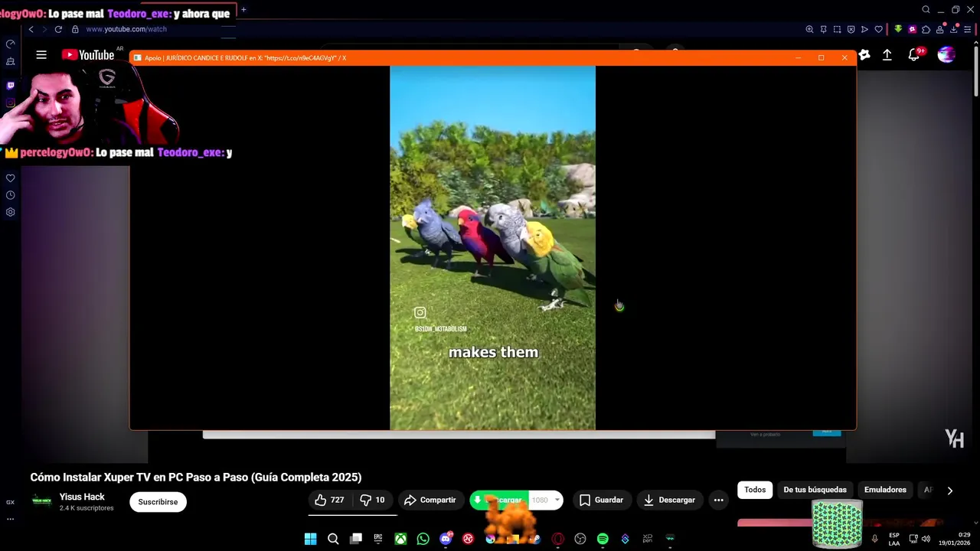Viewport: 980px width, 551px height.
Task: Open Opera easy setup sliders icon
Action: (x=967, y=29)
